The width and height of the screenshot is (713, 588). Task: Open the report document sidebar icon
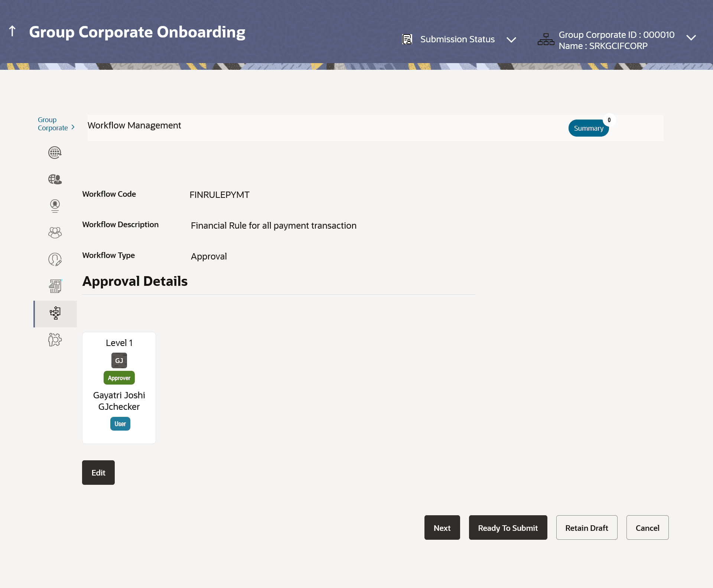[55, 286]
